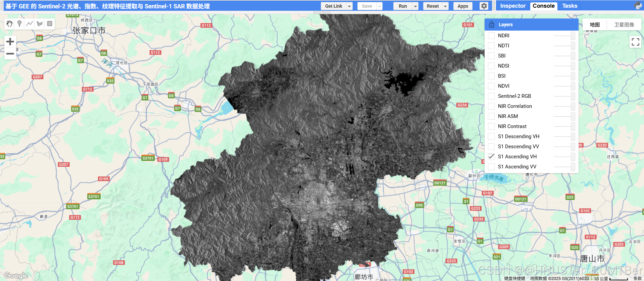Select the draw polygon shape tool

[x=40, y=24]
